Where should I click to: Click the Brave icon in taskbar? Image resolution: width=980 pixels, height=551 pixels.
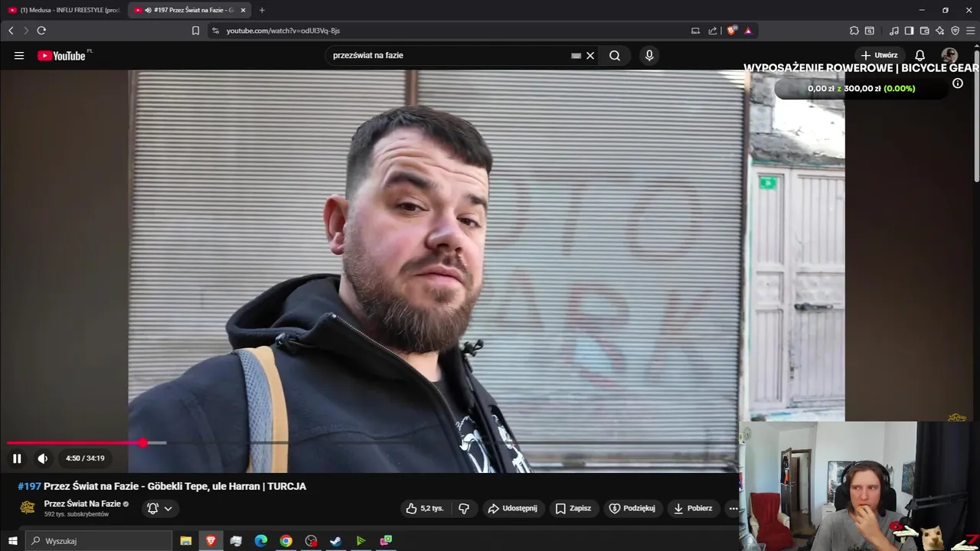coord(211,541)
